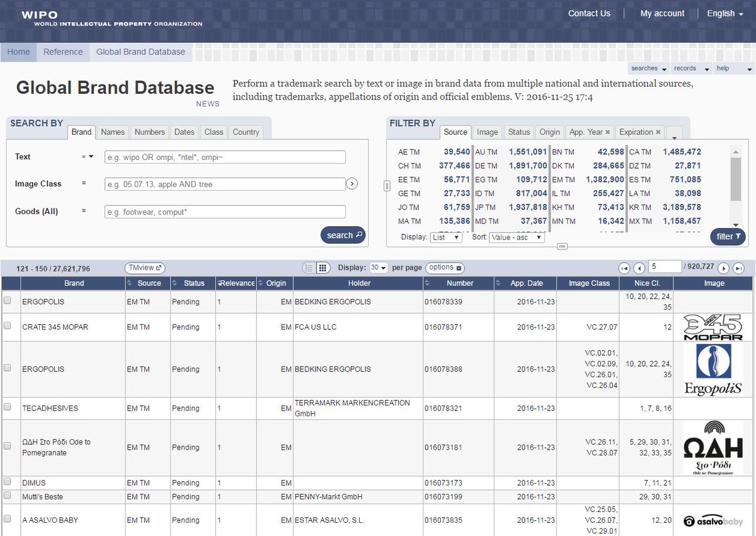Remove the Expiration filter tab
The height and width of the screenshot is (536, 756).
coord(658,132)
